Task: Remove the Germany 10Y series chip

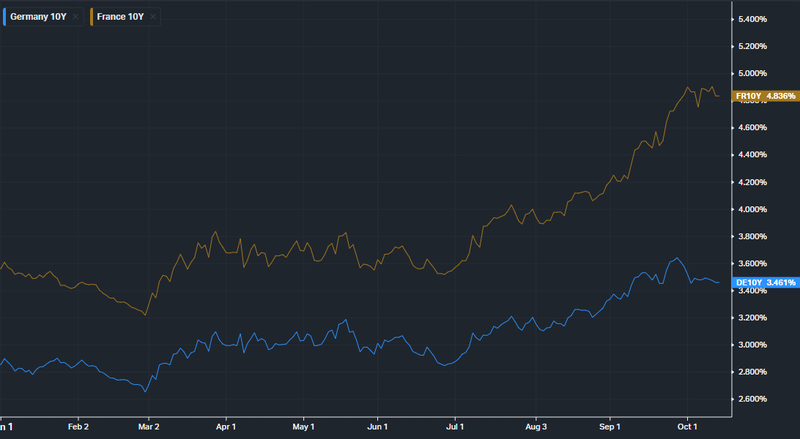Action: [x=76, y=17]
